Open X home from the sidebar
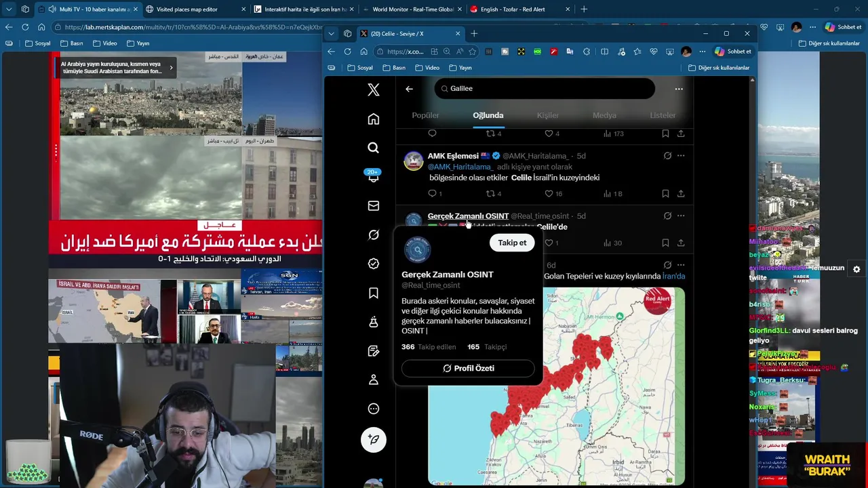The width and height of the screenshot is (868, 488). (374, 119)
